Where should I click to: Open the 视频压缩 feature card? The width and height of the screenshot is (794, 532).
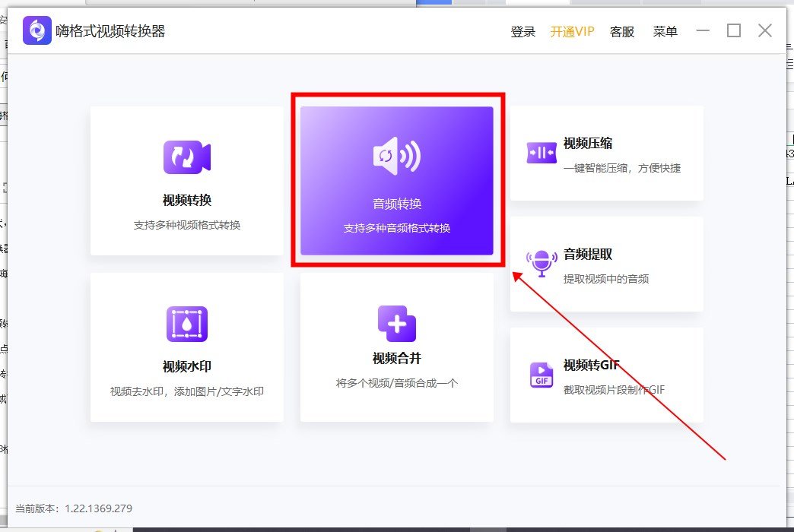click(606, 153)
